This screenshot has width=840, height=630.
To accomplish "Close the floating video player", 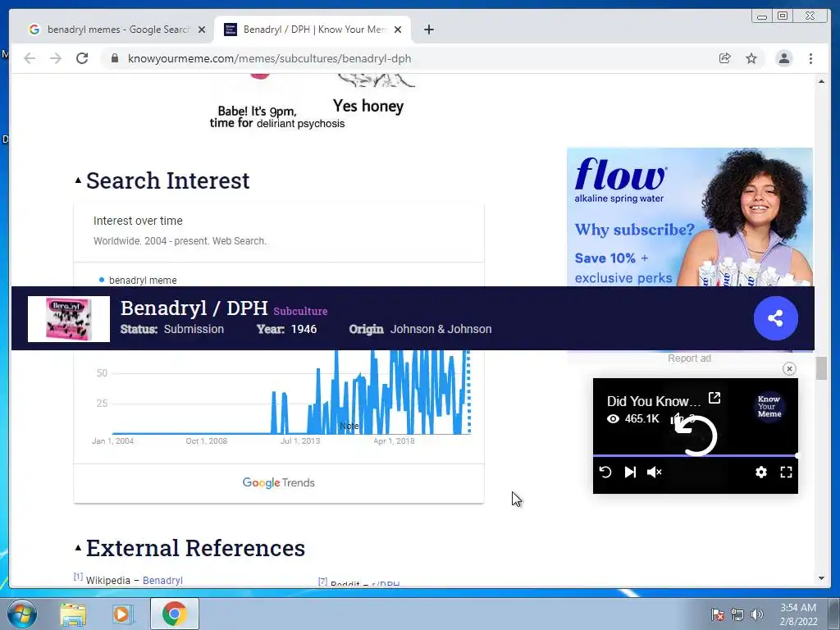I will click(789, 368).
